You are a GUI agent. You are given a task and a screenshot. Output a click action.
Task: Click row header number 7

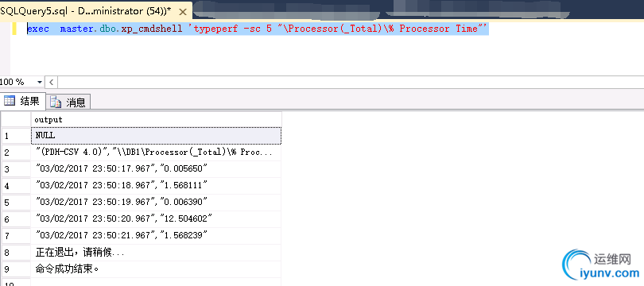coord(16,236)
